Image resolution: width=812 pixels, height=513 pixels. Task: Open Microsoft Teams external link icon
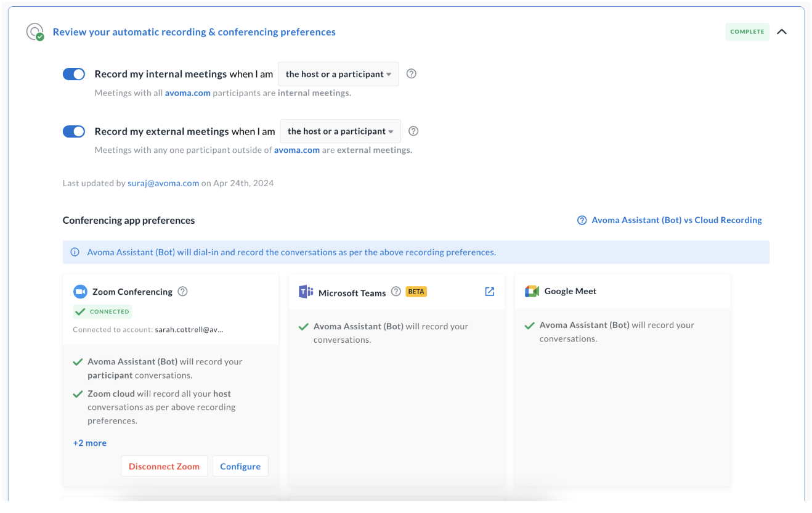490,292
